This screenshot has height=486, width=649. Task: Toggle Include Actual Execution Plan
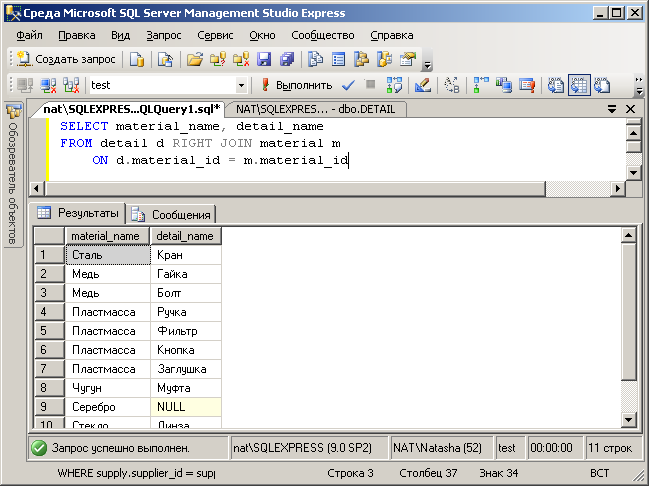[481, 85]
